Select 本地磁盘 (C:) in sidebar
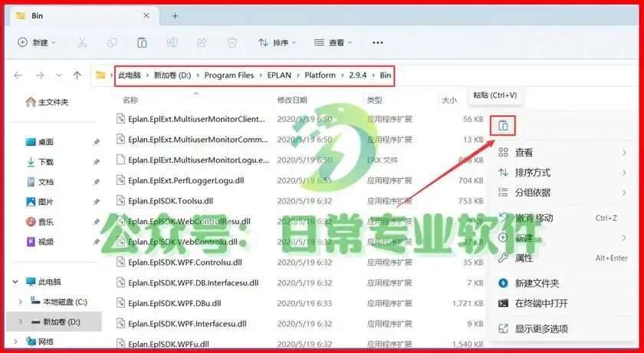644x353 pixels. [59, 302]
